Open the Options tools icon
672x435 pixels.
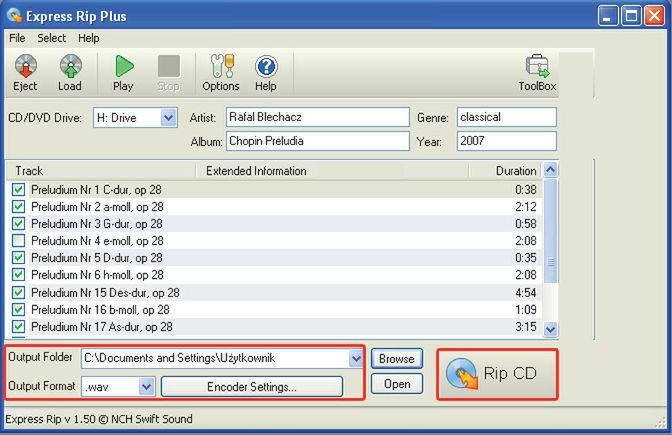pyautogui.click(x=222, y=66)
